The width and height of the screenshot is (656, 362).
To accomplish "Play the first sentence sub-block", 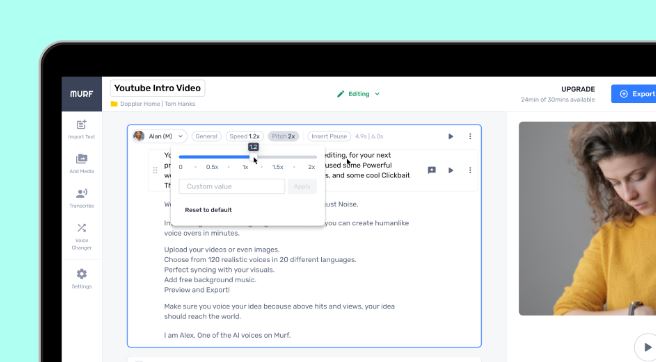I will pos(451,170).
